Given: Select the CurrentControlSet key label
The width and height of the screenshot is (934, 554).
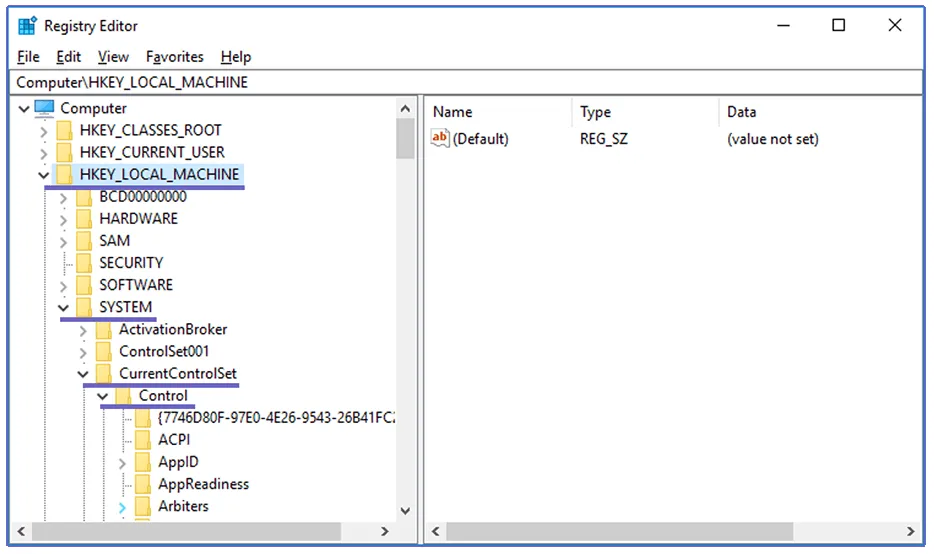Looking at the screenshot, I should [x=178, y=374].
